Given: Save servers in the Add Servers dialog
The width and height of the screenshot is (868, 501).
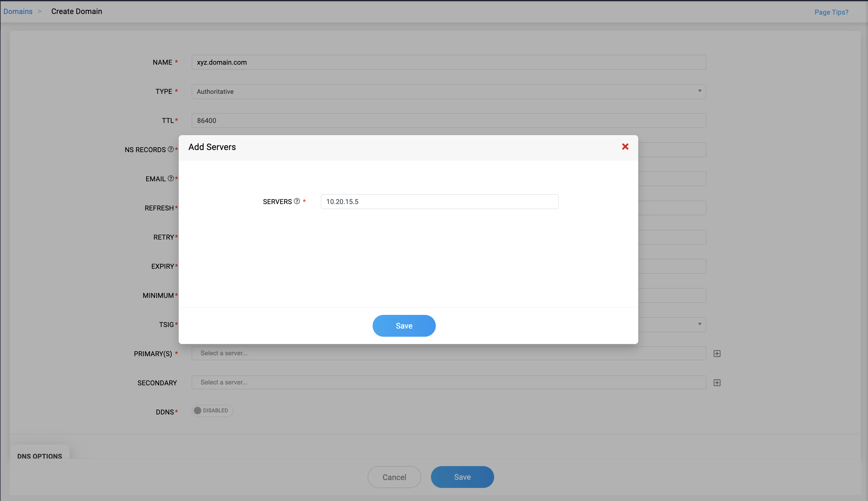Looking at the screenshot, I should click(404, 325).
